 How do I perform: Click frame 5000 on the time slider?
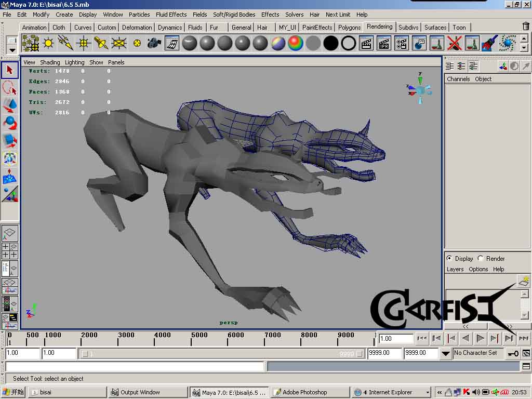coord(191,339)
